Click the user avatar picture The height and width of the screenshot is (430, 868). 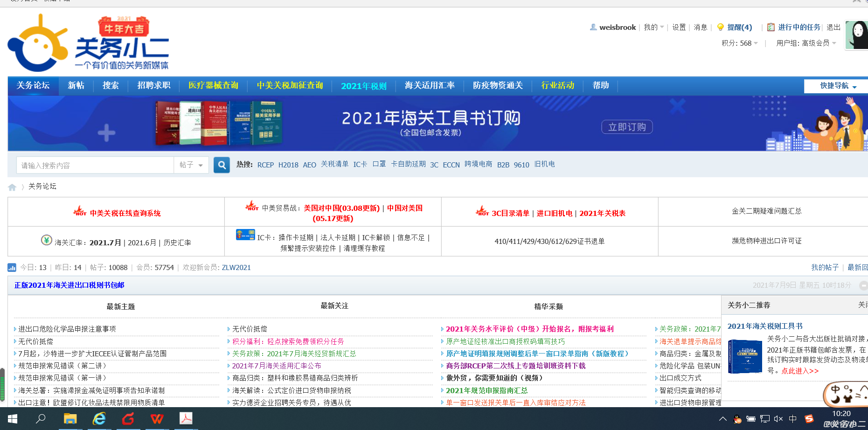857,35
